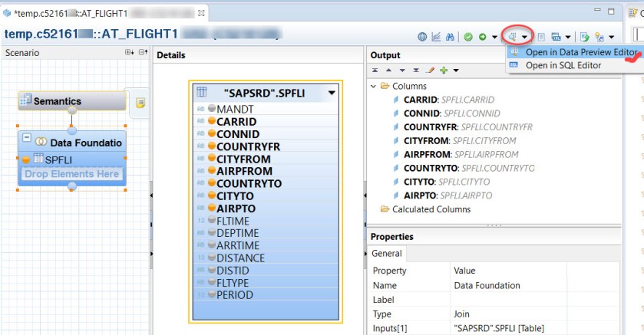
Task: Click the pencil edit icon in Output
Action: (x=431, y=71)
